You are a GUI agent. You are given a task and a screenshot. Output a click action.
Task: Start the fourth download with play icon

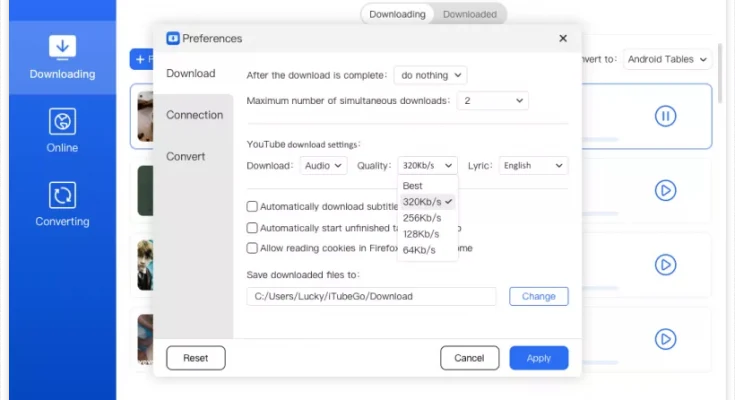[665, 338]
